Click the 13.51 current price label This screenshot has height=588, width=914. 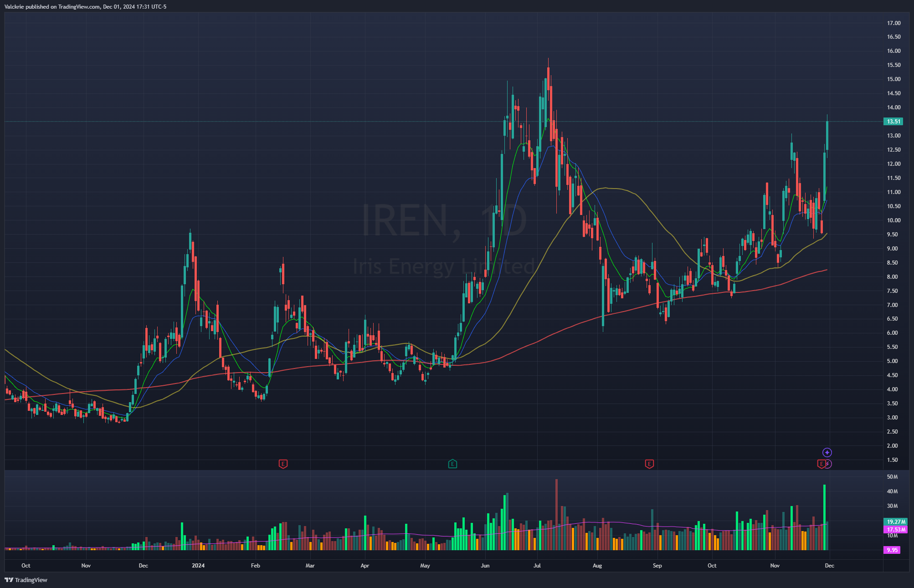[x=893, y=122]
